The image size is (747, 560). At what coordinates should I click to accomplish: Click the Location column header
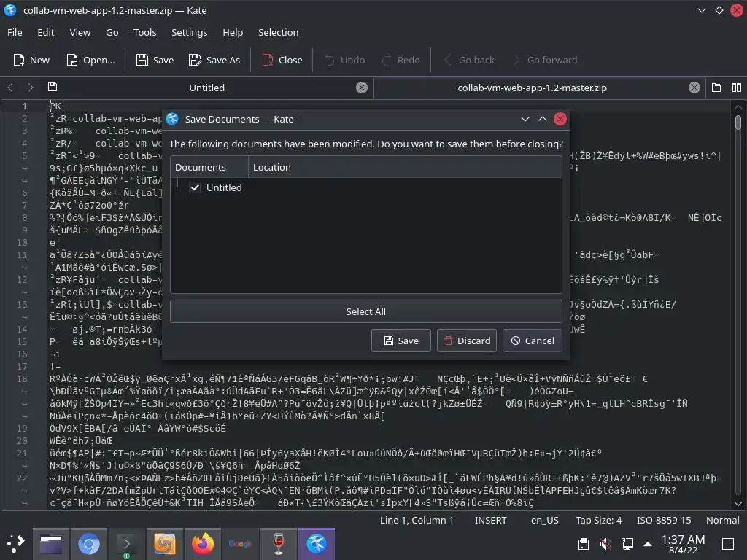click(405, 167)
